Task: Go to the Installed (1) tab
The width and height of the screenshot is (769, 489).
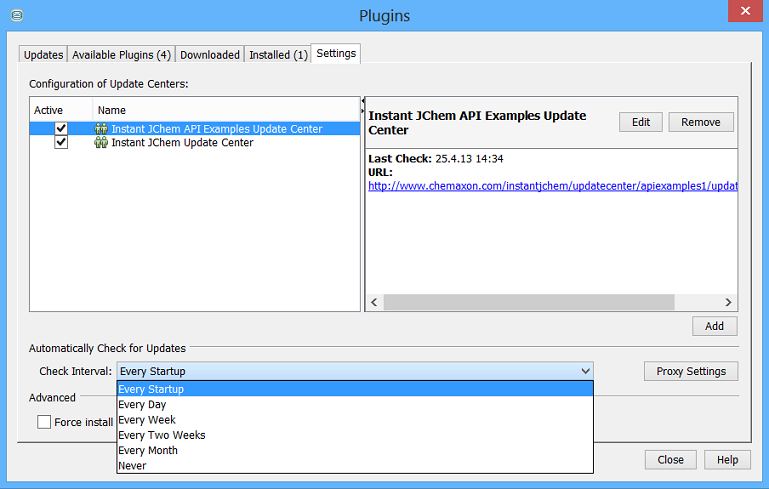Action: tap(278, 55)
